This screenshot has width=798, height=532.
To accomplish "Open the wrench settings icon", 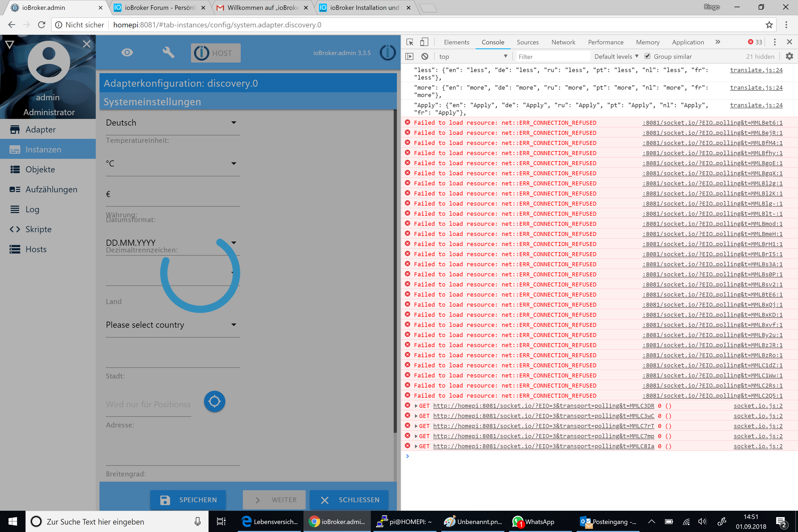I will tap(168, 53).
